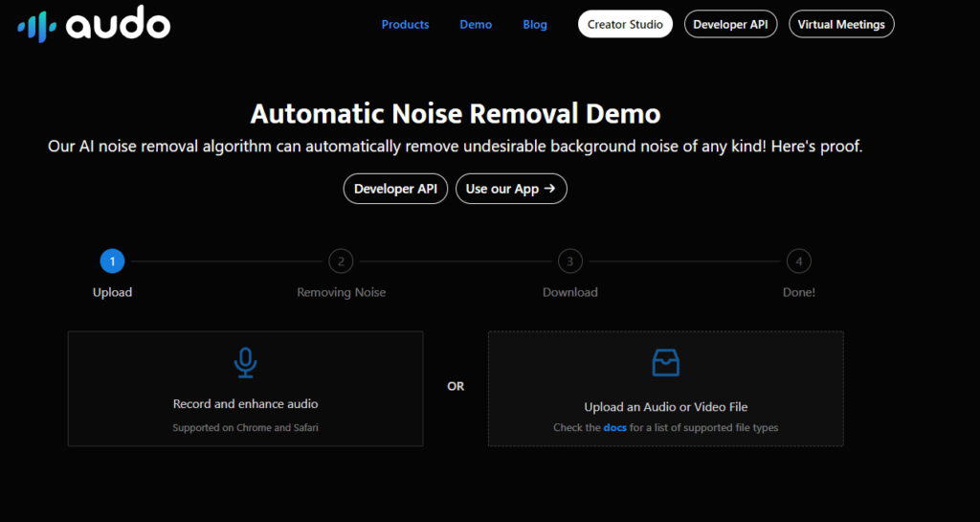Open the docs link for supported file types
The image size is (980, 522).
pyautogui.click(x=615, y=428)
